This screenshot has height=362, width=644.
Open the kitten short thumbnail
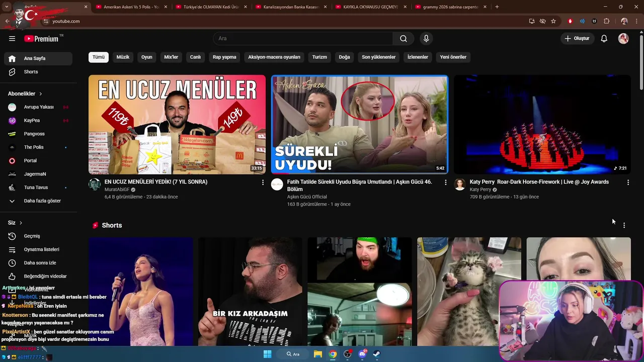[469, 292]
